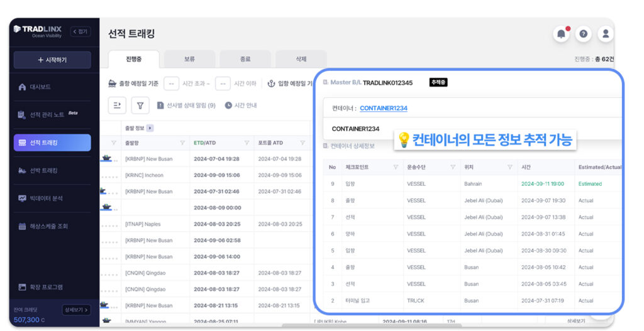Click the 시간 이하 hours input field
The image size is (644, 331).
[x=223, y=84]
